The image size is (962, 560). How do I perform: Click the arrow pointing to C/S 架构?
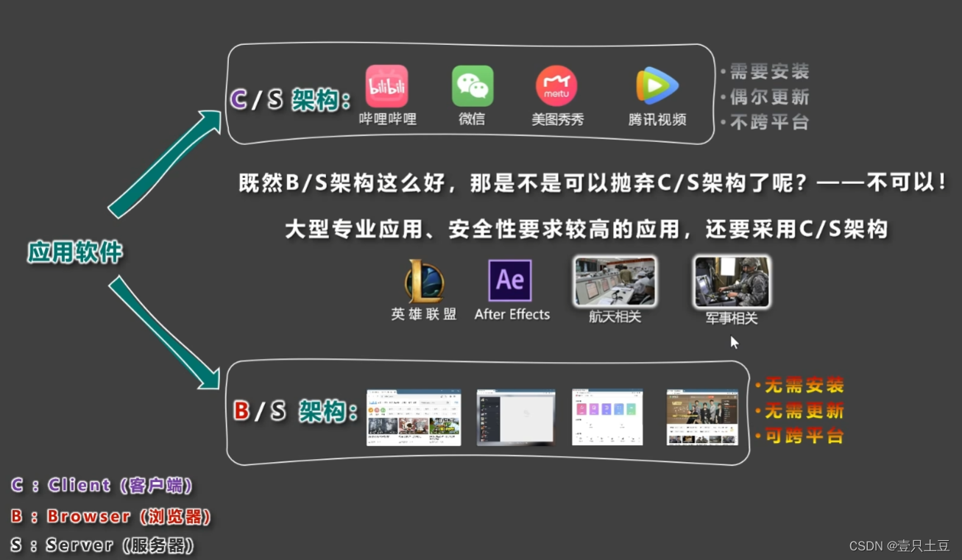162,162
